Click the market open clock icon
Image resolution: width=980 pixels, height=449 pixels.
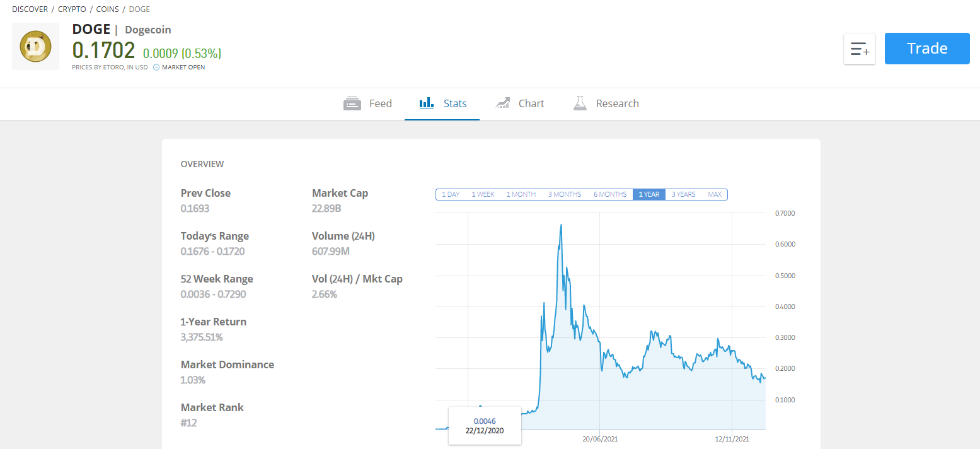point(156,67)
